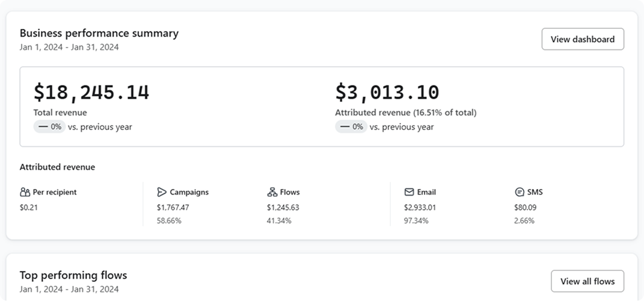
Task: Click the View dashboard button
Action: click(x=582, y=39)
